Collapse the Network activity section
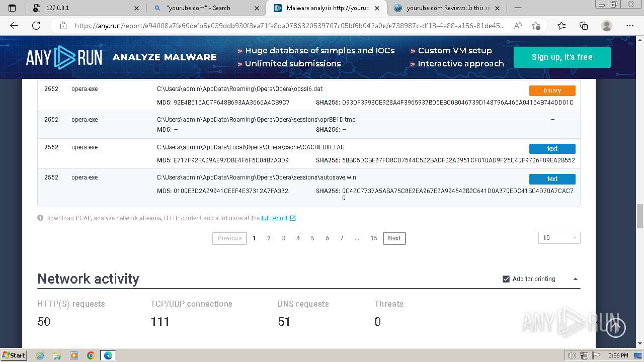644x362 pixels. click(576, 279)
